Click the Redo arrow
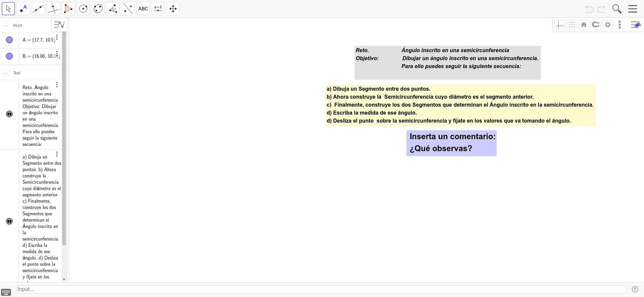Viewport: 644px width, 297px height. coord(601,9)
